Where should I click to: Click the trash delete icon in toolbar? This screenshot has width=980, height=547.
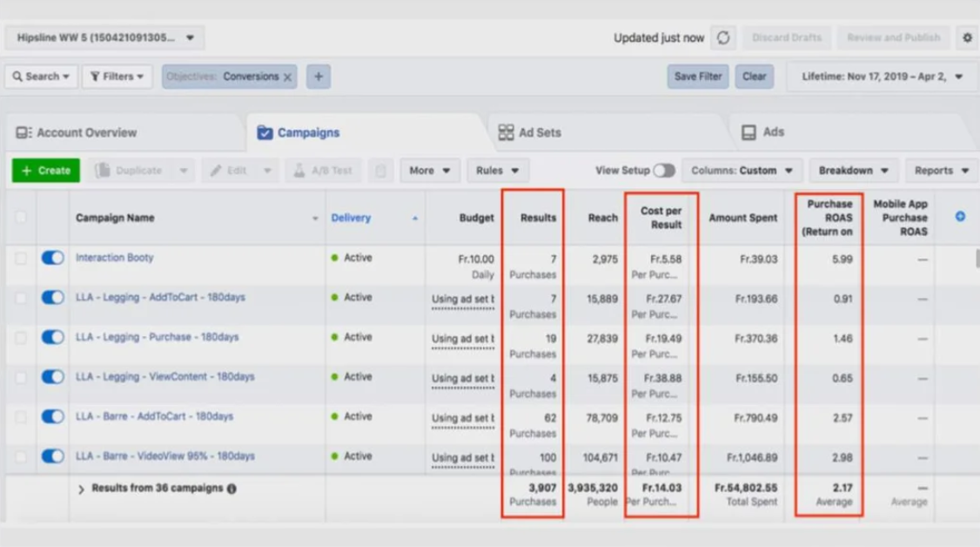pos(380,171)
